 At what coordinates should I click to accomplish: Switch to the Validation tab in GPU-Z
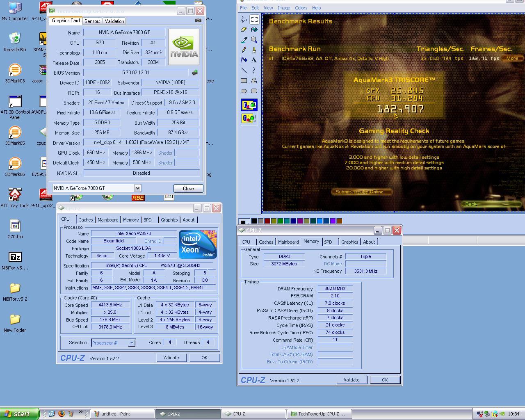(114, 21)
